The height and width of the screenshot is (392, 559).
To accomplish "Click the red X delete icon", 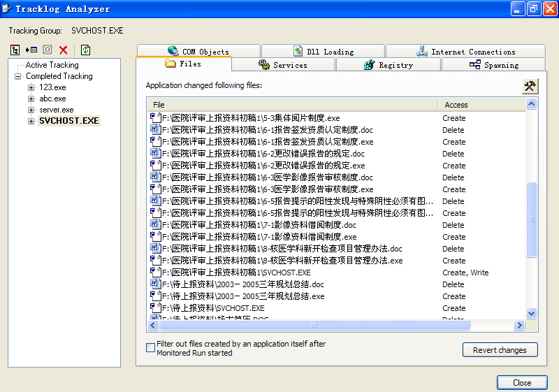I will (64, 50).
